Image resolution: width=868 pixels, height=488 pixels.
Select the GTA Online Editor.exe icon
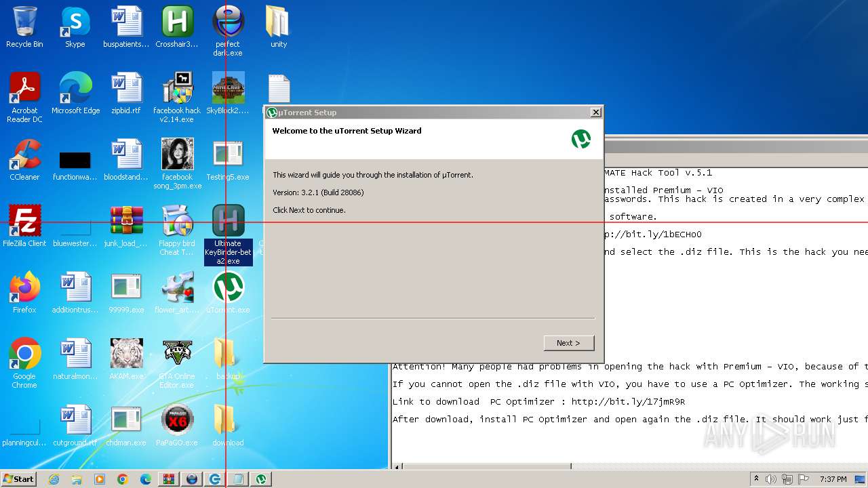tap(177, 364)
